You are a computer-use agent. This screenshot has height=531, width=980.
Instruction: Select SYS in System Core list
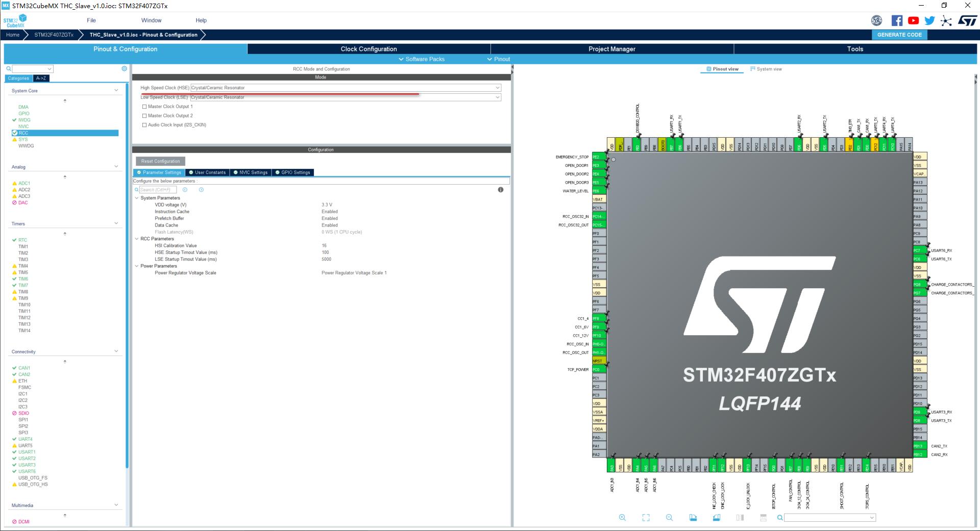(23, 139)
